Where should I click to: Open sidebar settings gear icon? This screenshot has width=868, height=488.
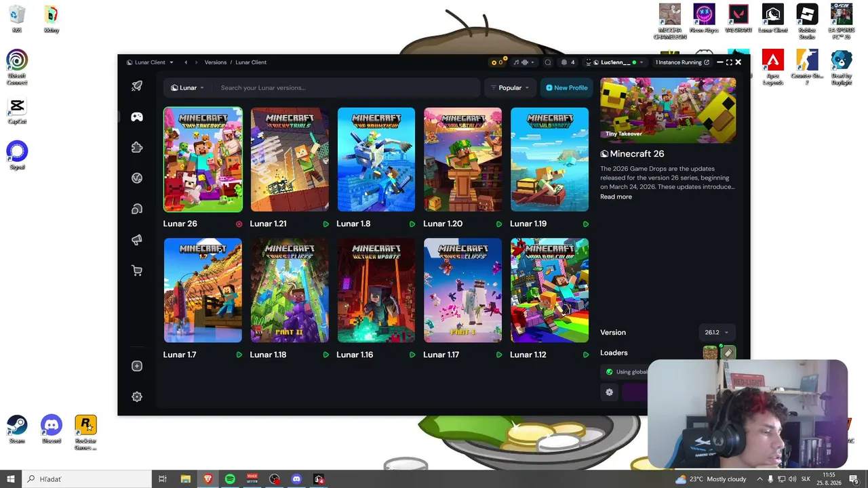pyautogui.click(x=137, y=396)
